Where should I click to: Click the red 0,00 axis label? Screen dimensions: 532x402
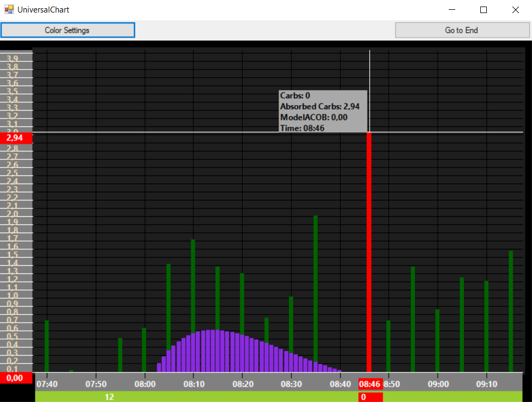click(x=16, y=378)
